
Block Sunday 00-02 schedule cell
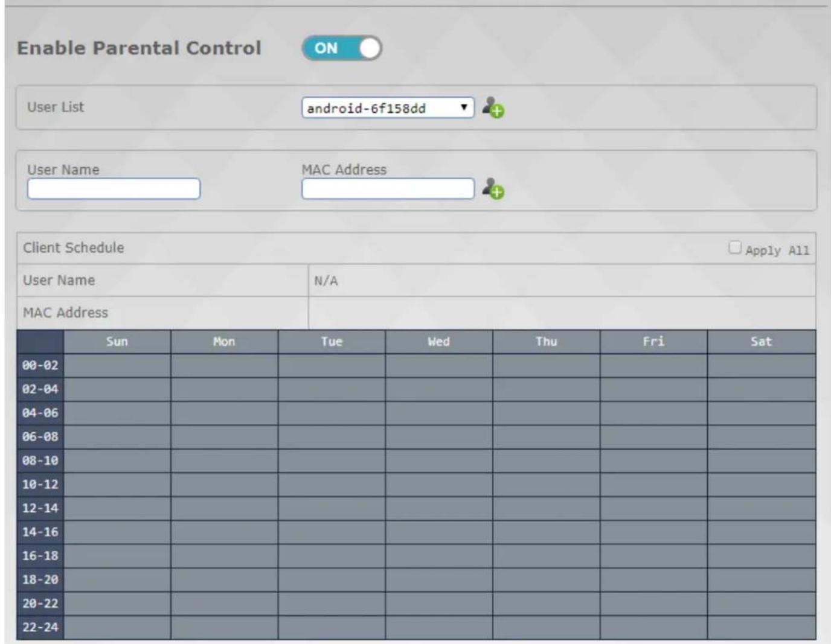coord(117,366)
